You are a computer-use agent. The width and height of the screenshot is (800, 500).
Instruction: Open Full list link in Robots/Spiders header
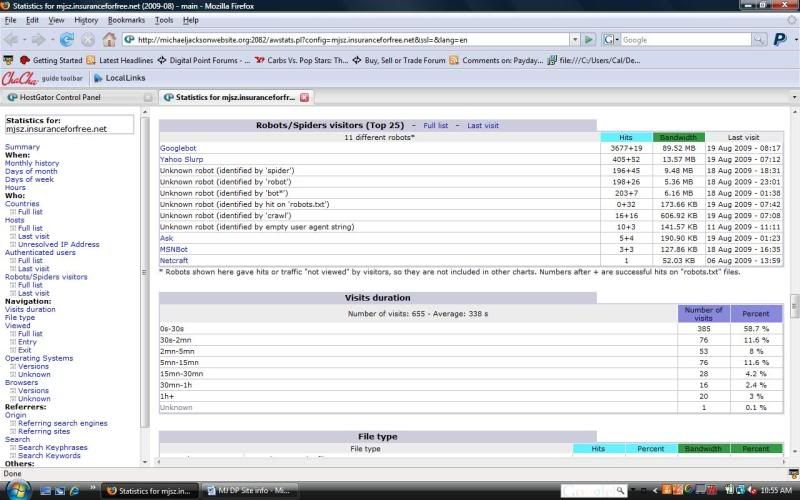point(435,126)
